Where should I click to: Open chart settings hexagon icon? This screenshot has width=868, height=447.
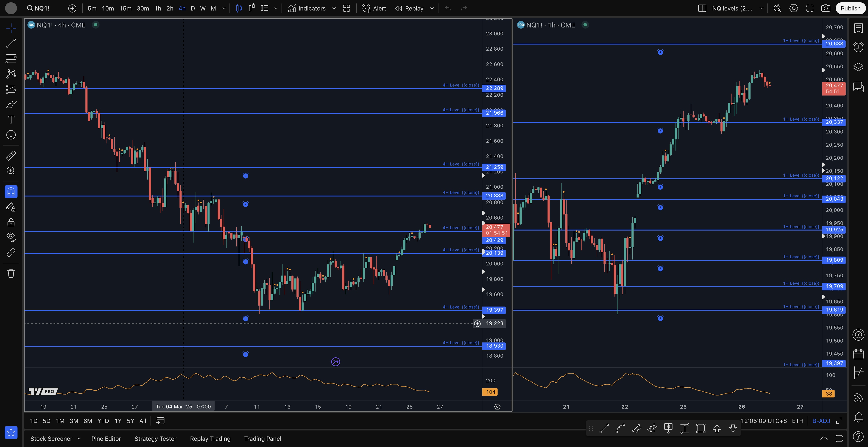coord(794,8)
